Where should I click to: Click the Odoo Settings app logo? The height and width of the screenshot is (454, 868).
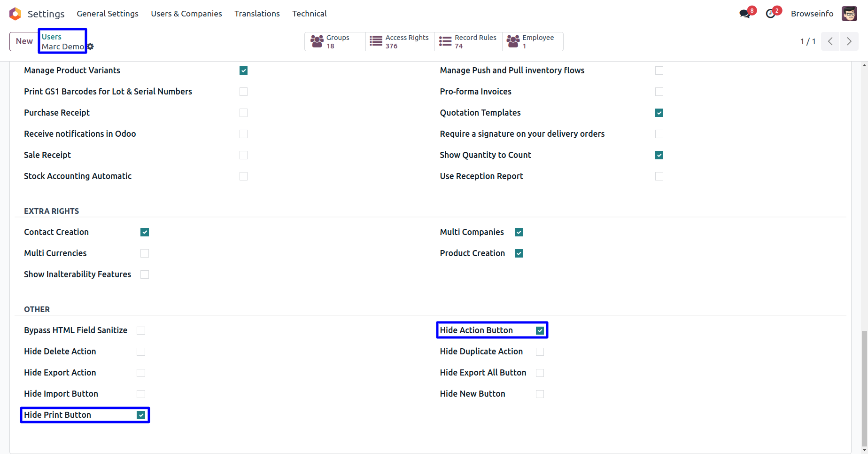(15, 14)
